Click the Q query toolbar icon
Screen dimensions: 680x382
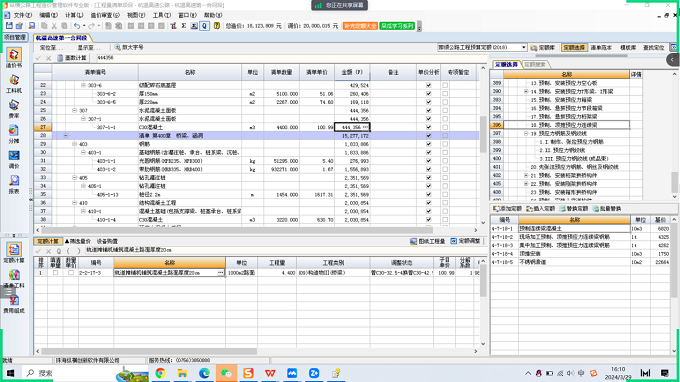204,26
